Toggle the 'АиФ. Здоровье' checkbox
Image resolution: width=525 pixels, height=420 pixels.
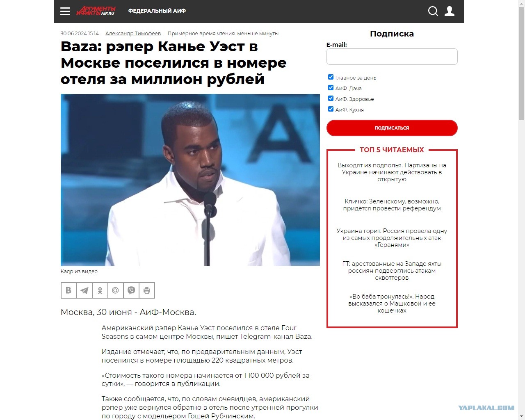331,98
